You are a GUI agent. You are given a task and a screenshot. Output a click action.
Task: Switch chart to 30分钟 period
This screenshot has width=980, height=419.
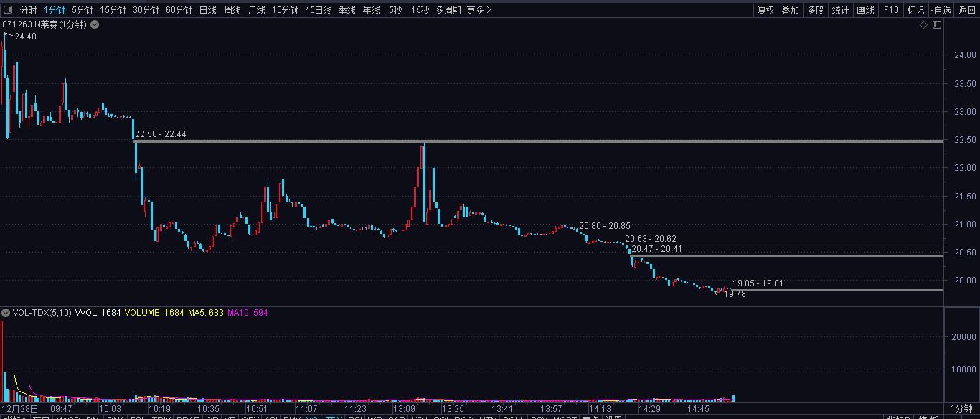pos(146,10)
